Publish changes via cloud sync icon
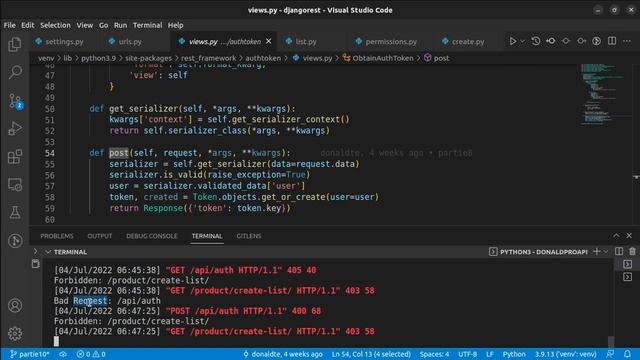640x360 pixels. (x=63, y=354)
